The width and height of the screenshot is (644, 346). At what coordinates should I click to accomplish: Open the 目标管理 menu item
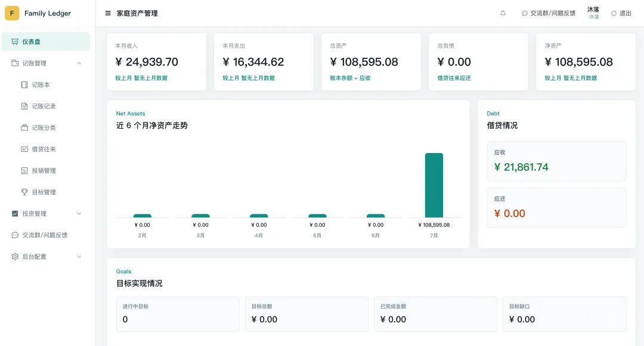45,192
